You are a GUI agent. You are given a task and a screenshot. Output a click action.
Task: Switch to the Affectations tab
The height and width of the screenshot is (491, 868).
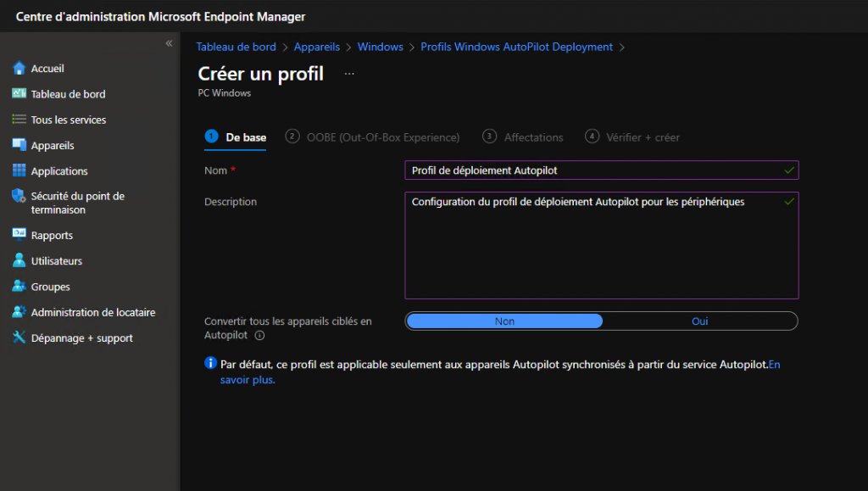[x=522, y=137]
